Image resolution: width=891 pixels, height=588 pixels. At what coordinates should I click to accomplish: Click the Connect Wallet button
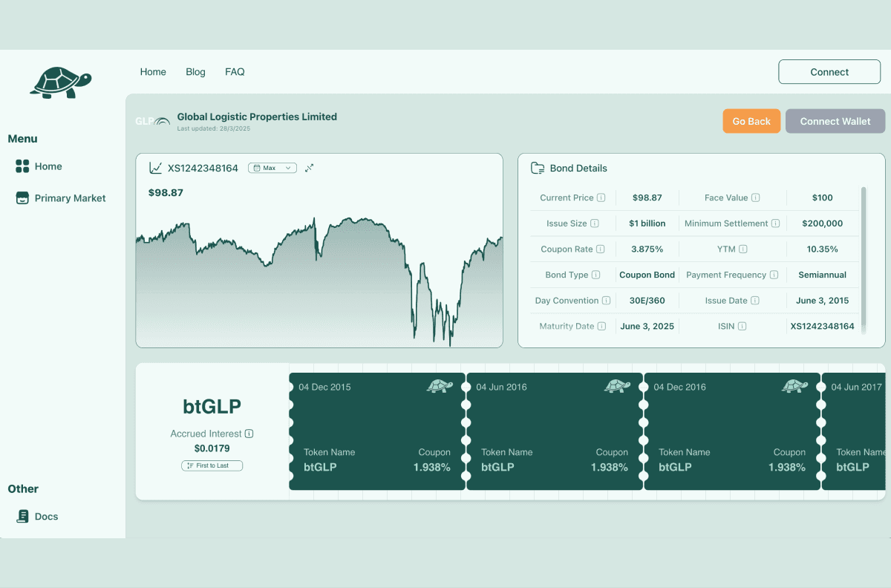835,121
